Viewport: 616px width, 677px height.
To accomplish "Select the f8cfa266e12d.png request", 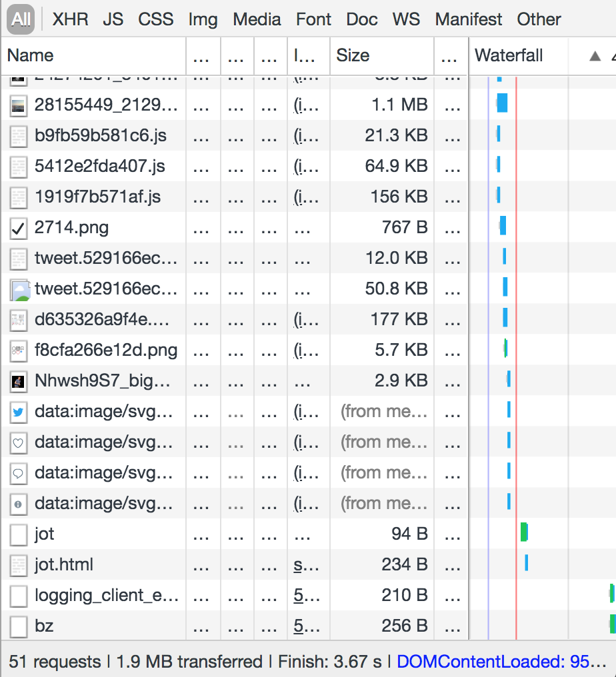I will [x=106, y=350].
